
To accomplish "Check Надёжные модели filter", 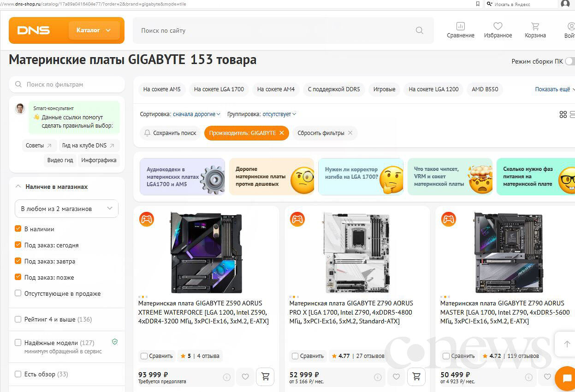I will tap(18, 343).
